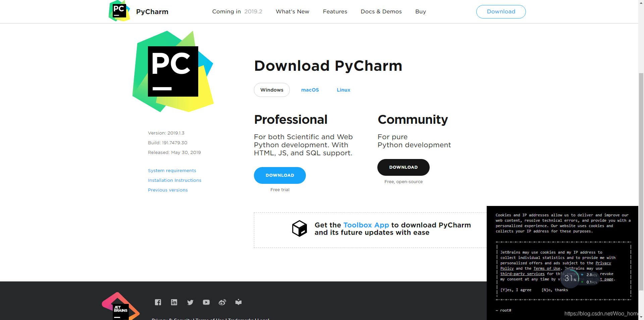The width and height of the screenshot is (644, 320).
Task: Open the Weibo social icon
Action: (222, 302)
